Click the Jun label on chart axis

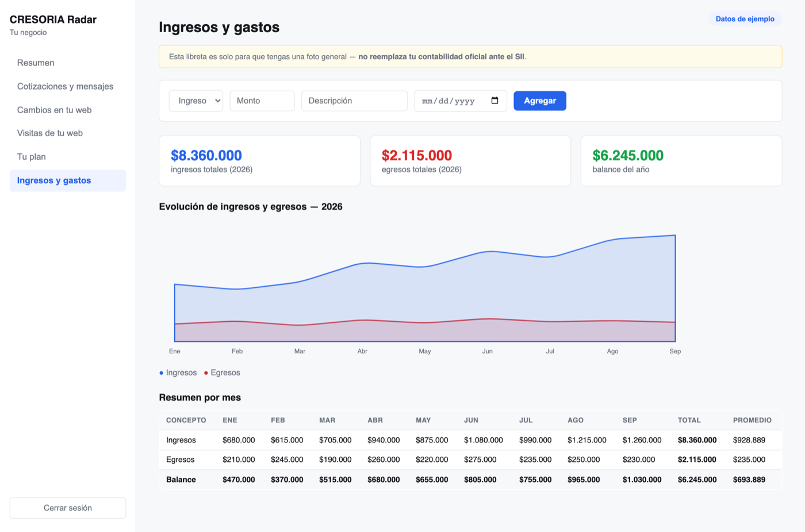(488, 351)
